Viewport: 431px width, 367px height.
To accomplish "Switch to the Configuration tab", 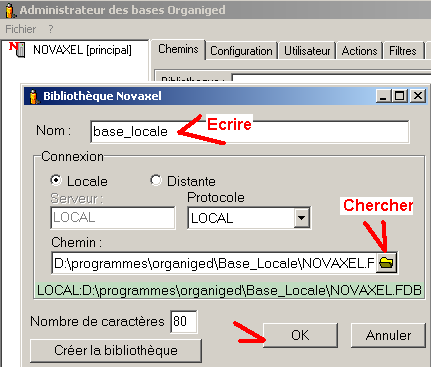I will pos(241,51).
